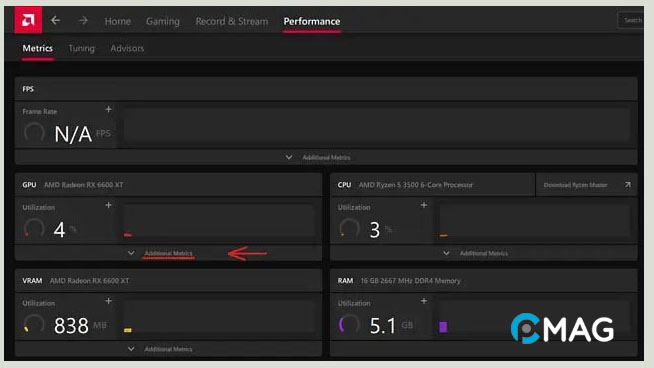This screenshot has height=368, width=654.
Task: Go back with the left arrow
Action: (x=55, y=20)
